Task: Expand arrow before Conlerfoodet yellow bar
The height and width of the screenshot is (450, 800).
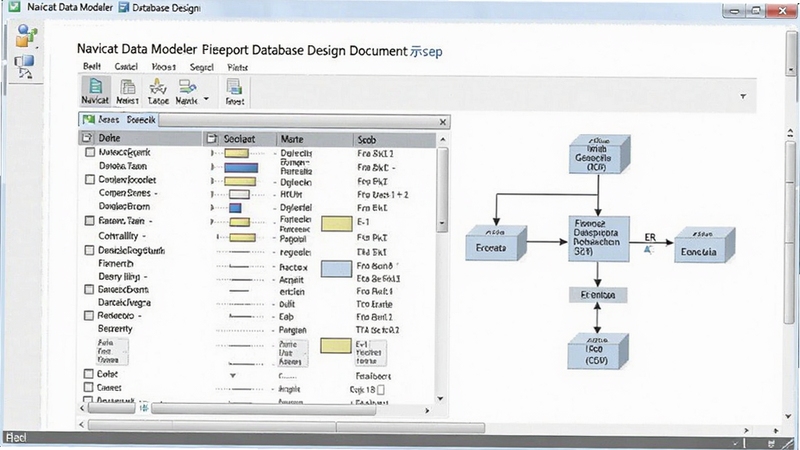Action: pos(212,180)
